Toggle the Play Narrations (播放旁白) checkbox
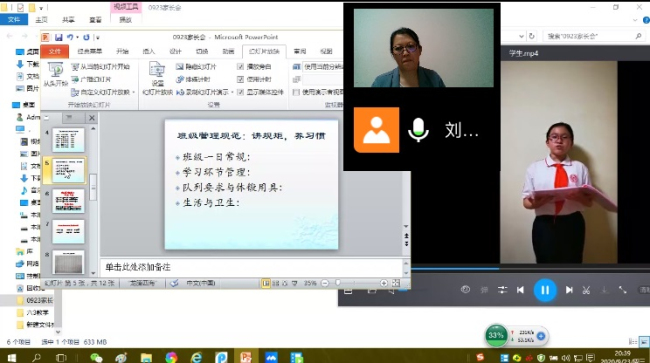This screenshot has height=363, width=650. click(x=240, y=66)
